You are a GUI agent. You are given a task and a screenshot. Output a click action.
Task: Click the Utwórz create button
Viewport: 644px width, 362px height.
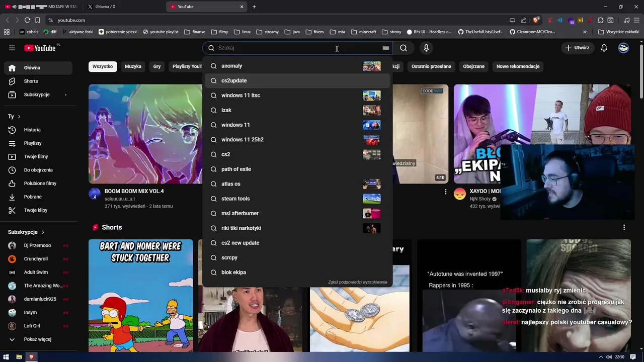[577, 48]
